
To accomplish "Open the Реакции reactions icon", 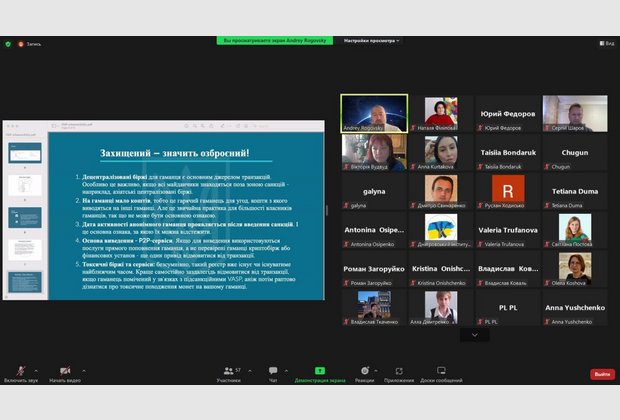I will (x=364, y=371).
